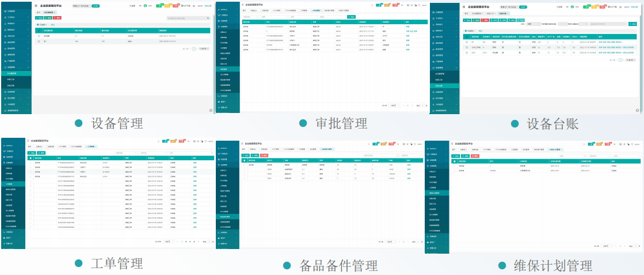This screenshot has width=644, height=275.
Task: Click orange count badge in 审批管理 header
Action: coord(387,5)
